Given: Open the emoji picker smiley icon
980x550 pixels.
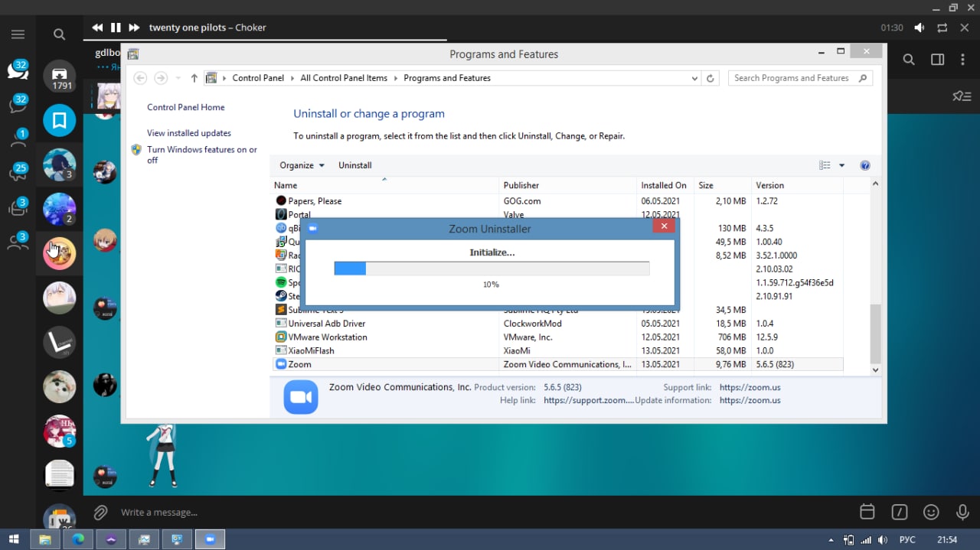Looking at the screenshot, I should click(x=931, y=512).
